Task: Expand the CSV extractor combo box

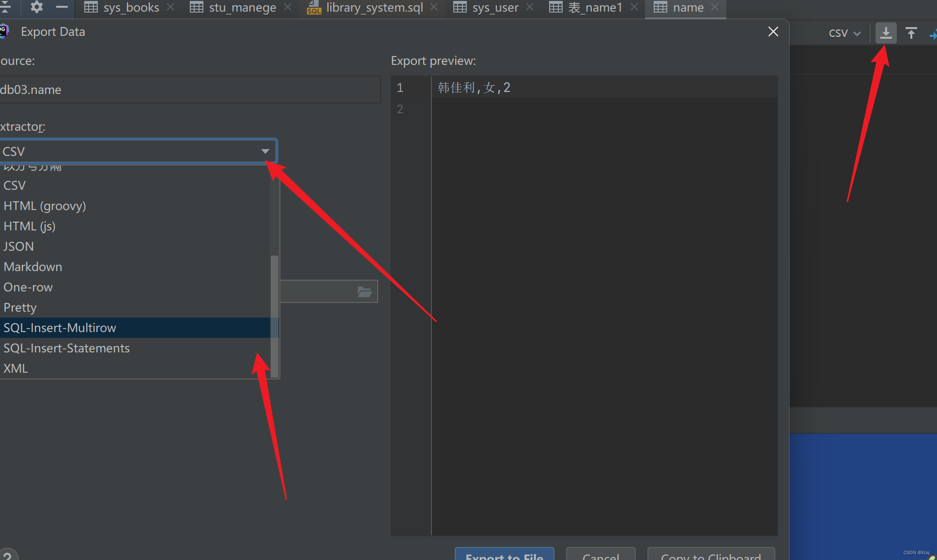Action: 138,151
